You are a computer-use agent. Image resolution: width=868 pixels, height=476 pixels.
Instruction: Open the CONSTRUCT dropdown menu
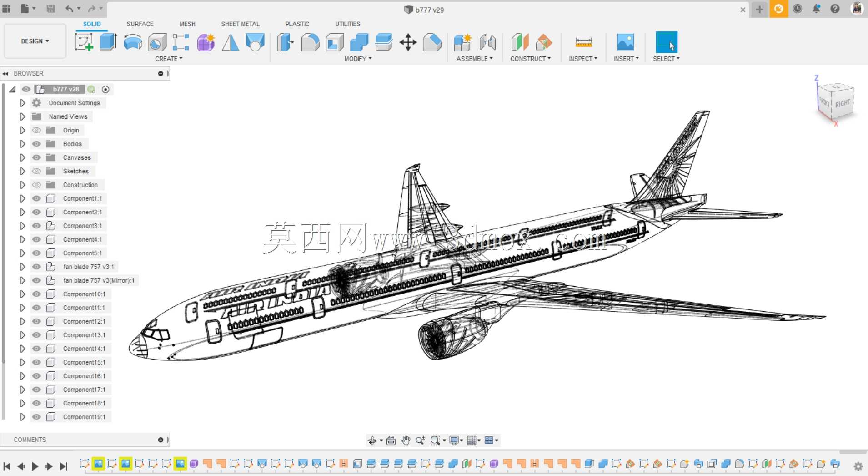click(531, 59)
